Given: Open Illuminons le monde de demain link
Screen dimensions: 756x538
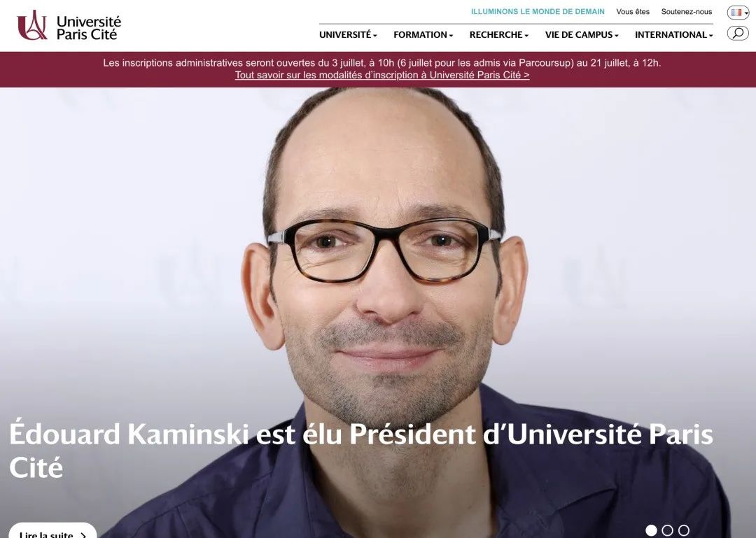Looking at the screenshot, I should 538,12.
